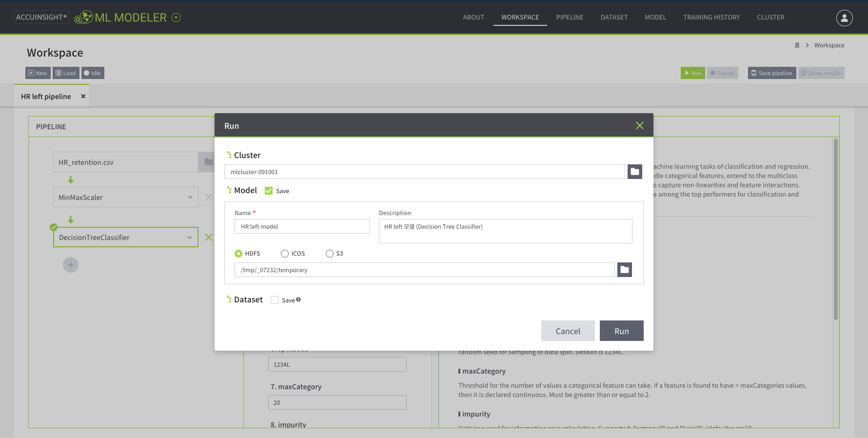Click the Idle status button
The width and height of the screenshot is (868, 438).
[x=93, y=73]
